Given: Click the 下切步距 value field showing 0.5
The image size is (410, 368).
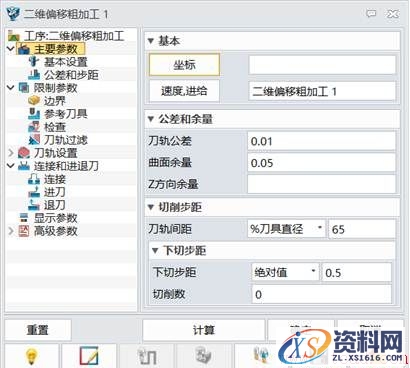Looking at the screenshot, I should pyautogui.click(x=357, y=272).
